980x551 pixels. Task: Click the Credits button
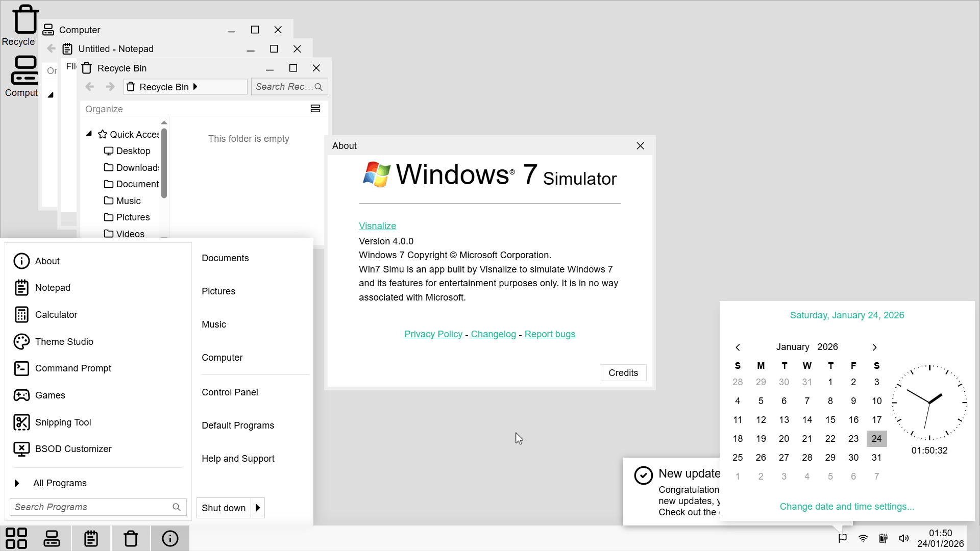coord(623,373)
